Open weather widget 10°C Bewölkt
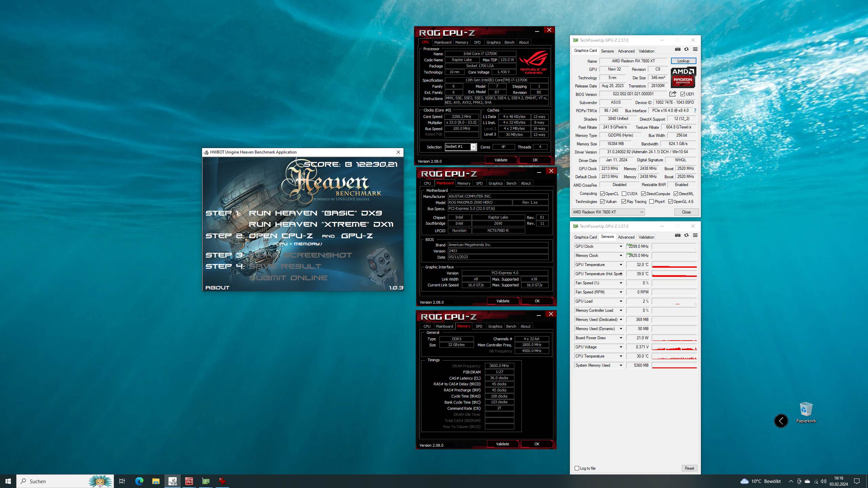Viewport: 868px width, 488px height. point(761,481)
